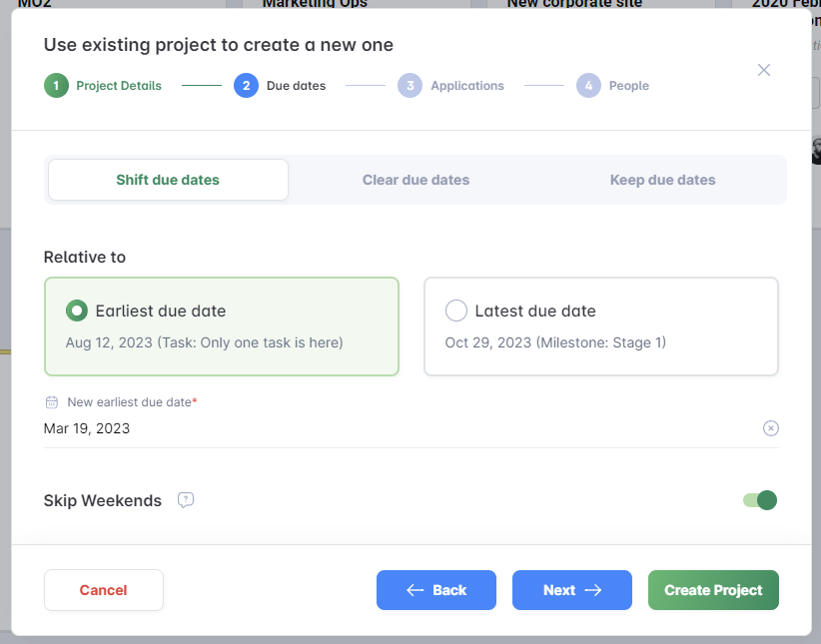The image size is (821, 644).
Task: Go Back to the previous step
Action: 436,590
